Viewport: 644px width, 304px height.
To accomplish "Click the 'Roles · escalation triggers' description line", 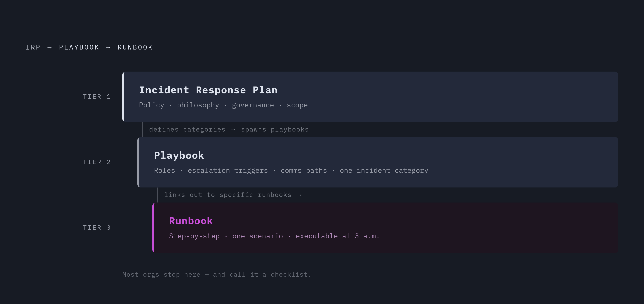I will pyautogui.click(x=291, y=171).
